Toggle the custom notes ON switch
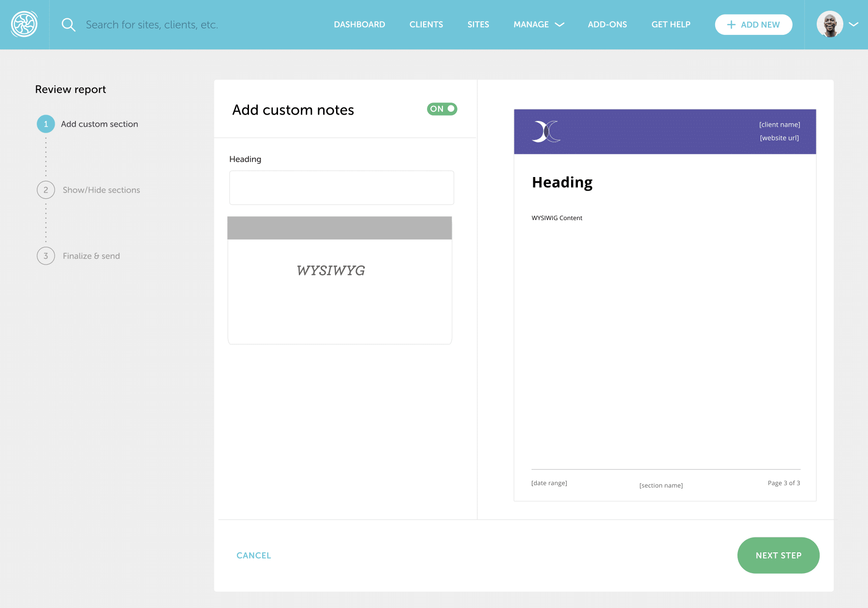 (442, 109)
